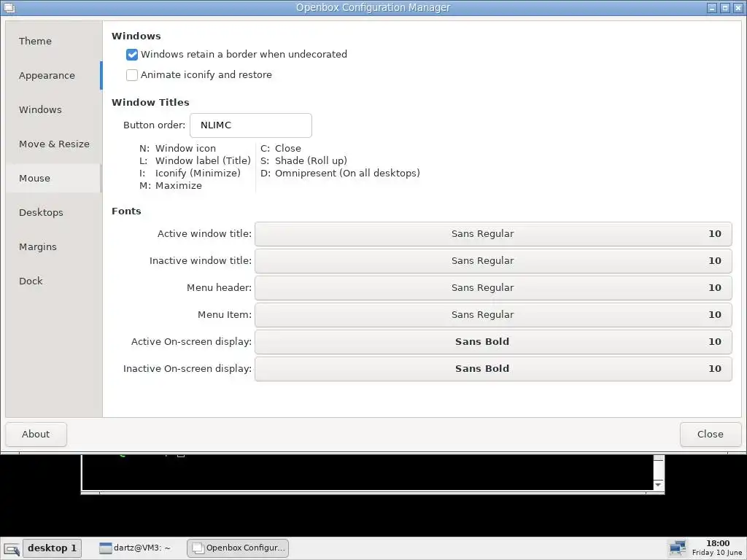Change Inactive On-screen display font
The height and width of the screenshot is (560, 747).
tap(493, 368)
